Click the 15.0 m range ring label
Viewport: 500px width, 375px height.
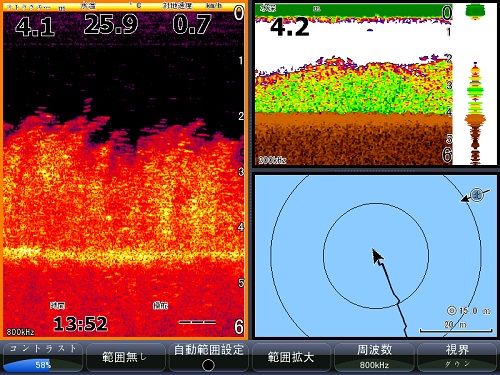(x=469, y=311)
